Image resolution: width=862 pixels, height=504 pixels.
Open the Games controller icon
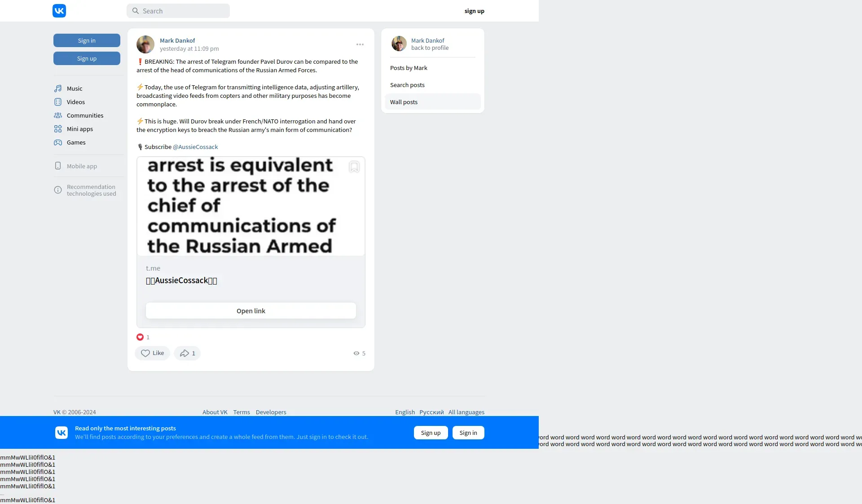coord(58,142)
